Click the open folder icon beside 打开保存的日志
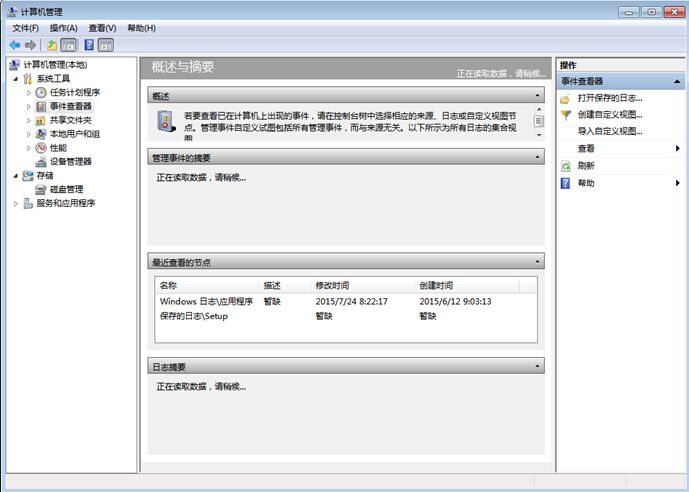Image resolution: width=689 pixels, height=492 pixels. (x=565, y=99)
